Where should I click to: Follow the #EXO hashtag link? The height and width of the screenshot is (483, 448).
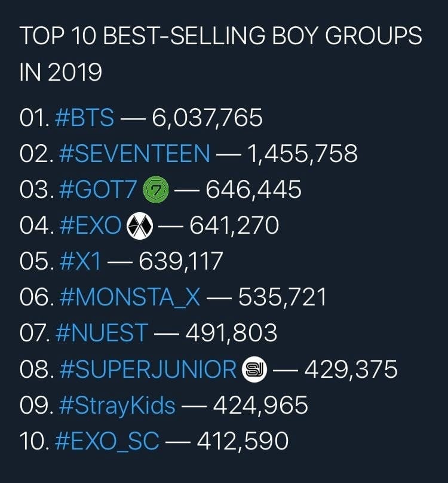[x=91, y=226]
